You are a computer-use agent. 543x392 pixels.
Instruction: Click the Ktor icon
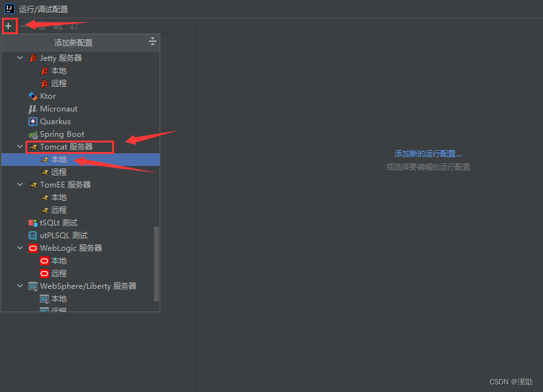pyautogui.click(x=33, y=96)
